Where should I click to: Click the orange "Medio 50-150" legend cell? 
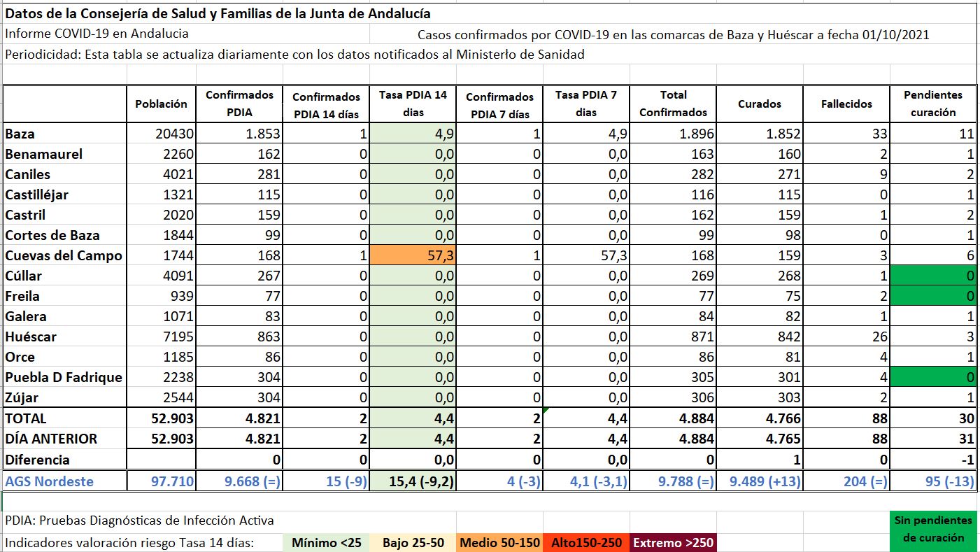(499, 543)
